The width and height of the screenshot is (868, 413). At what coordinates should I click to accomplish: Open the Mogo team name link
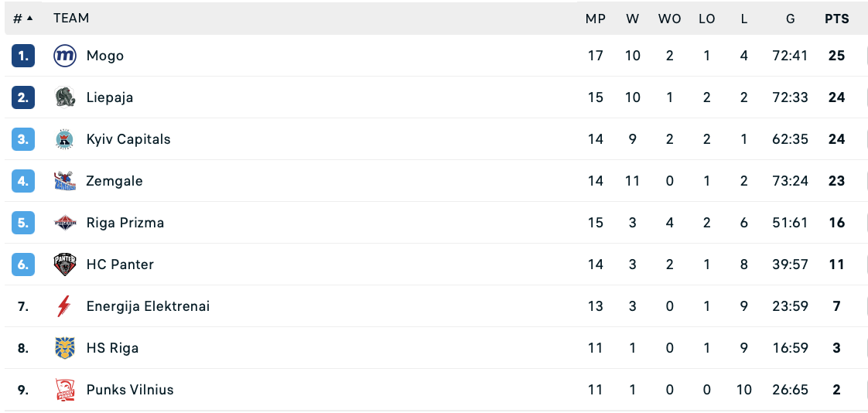105,56
